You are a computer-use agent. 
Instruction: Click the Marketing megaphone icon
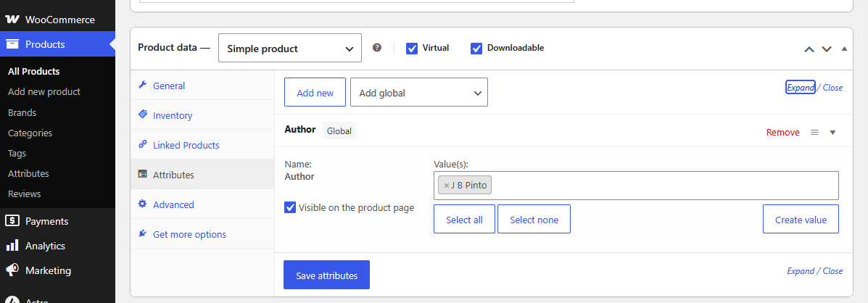(12, 270)
